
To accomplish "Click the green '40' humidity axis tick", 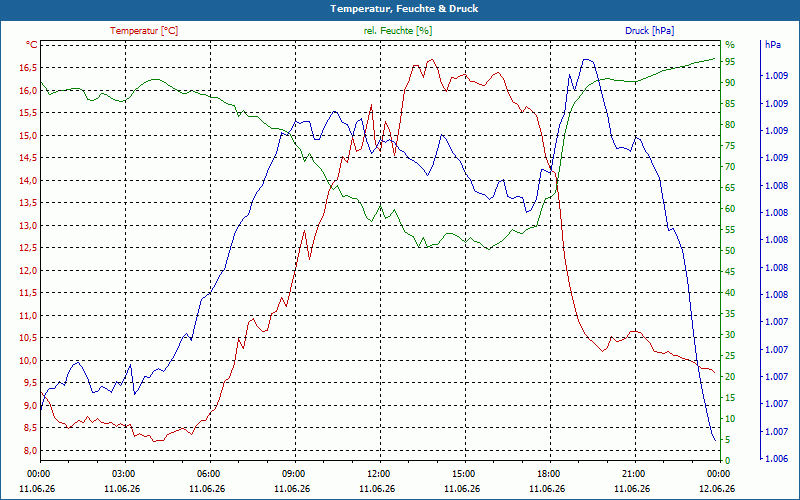I will coord(730,292).
